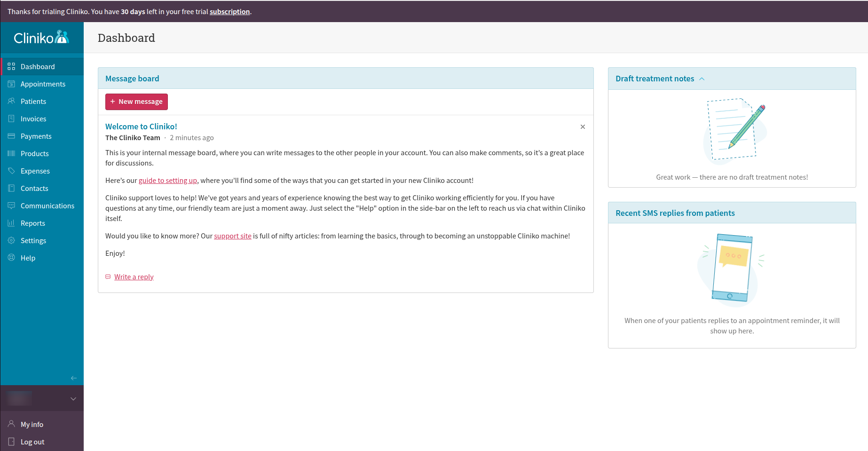Click the Patients people icon
This screenshot has height=451, width=868.
point(11,101)
